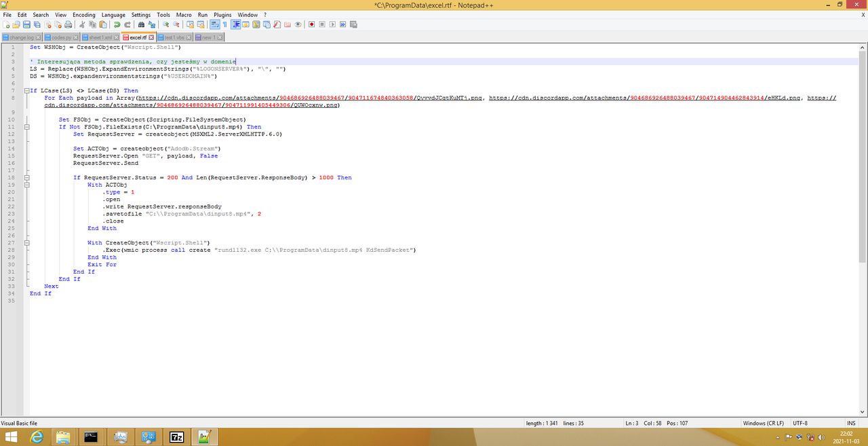Screen dimensions: 868x446
Task: Click Windows (CR LF) EOL selector
Action: (x=764, y=423)
